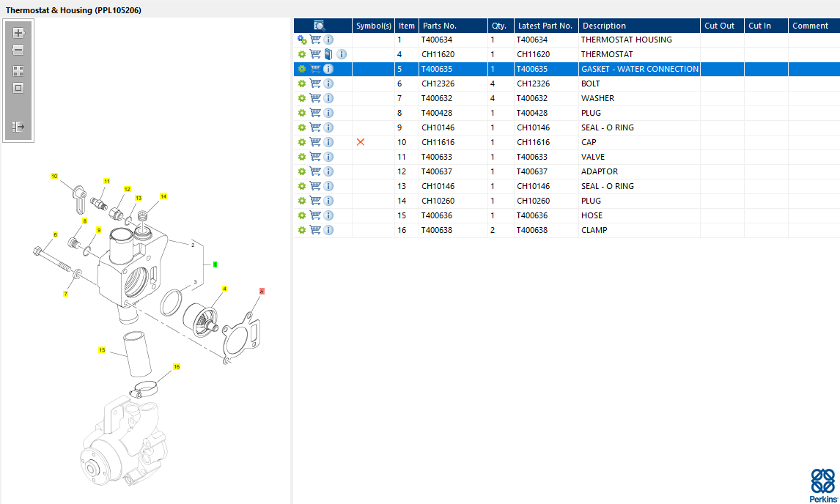Click the Cut Out column header
The width and height of the screenshot is (840, 504).
pos(721,26)
